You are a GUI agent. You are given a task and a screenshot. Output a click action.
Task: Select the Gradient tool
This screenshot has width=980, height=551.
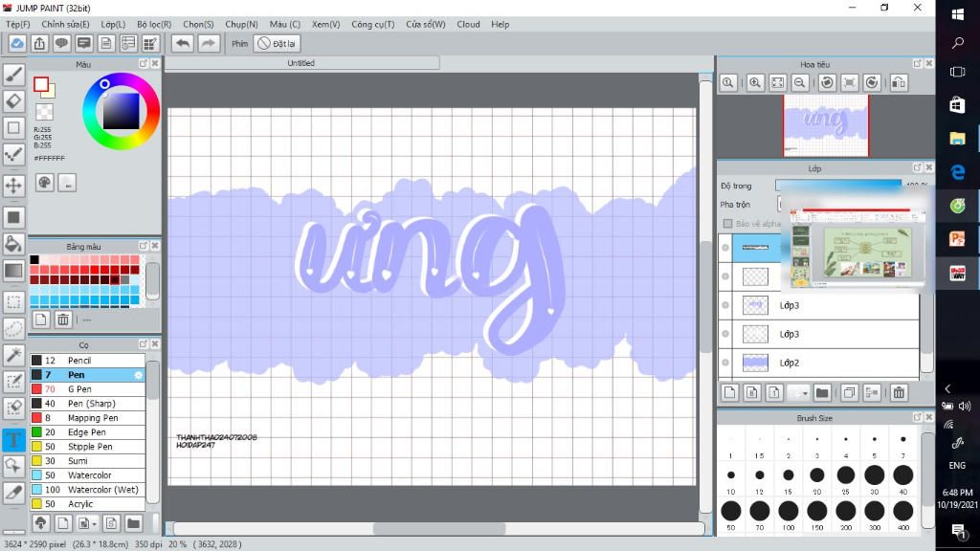(x=13, y=271)
